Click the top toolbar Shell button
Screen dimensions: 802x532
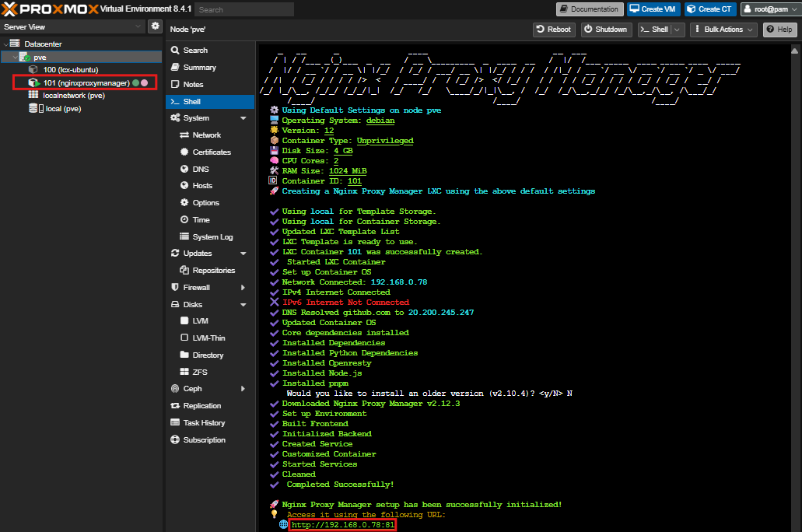pyautogui.click(x=655, y=30)
